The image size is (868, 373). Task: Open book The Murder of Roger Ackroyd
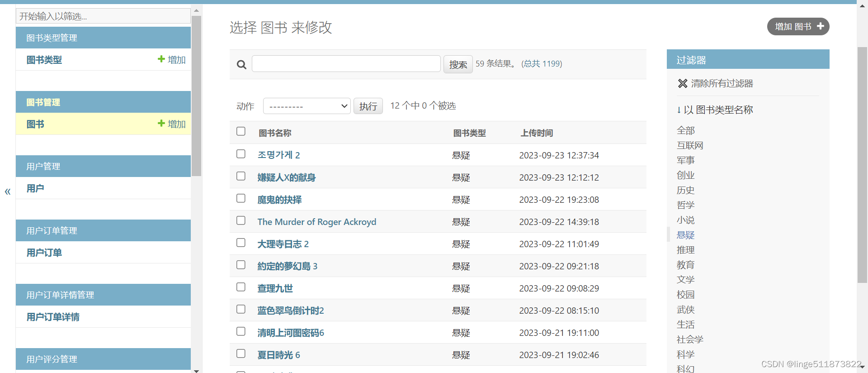coord(317,222)
